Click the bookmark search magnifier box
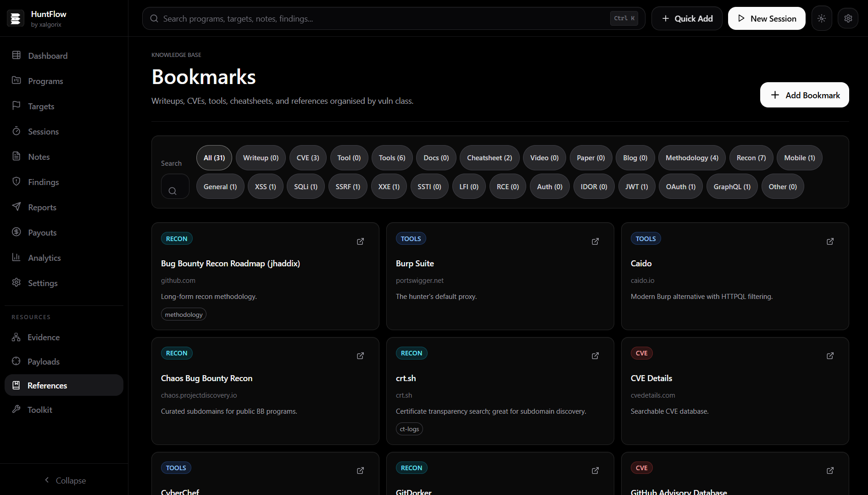This screenshot has height=495, width=868. (x=175, y=186)
